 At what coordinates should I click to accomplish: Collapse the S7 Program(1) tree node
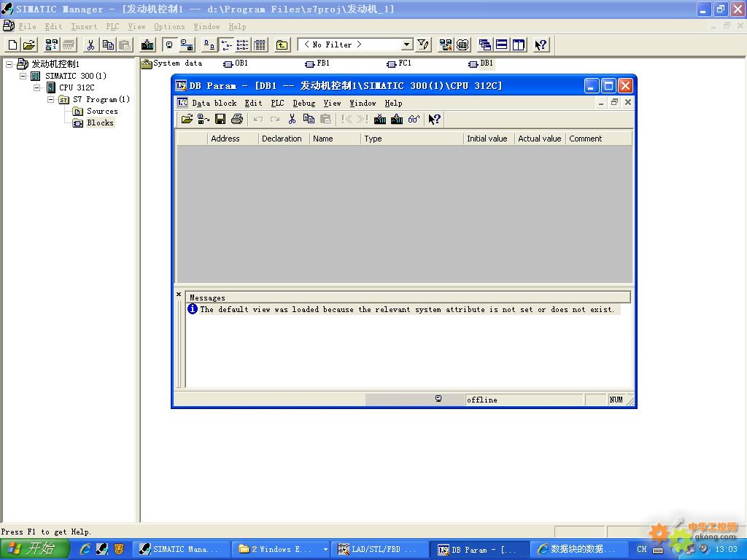point(51,99)
